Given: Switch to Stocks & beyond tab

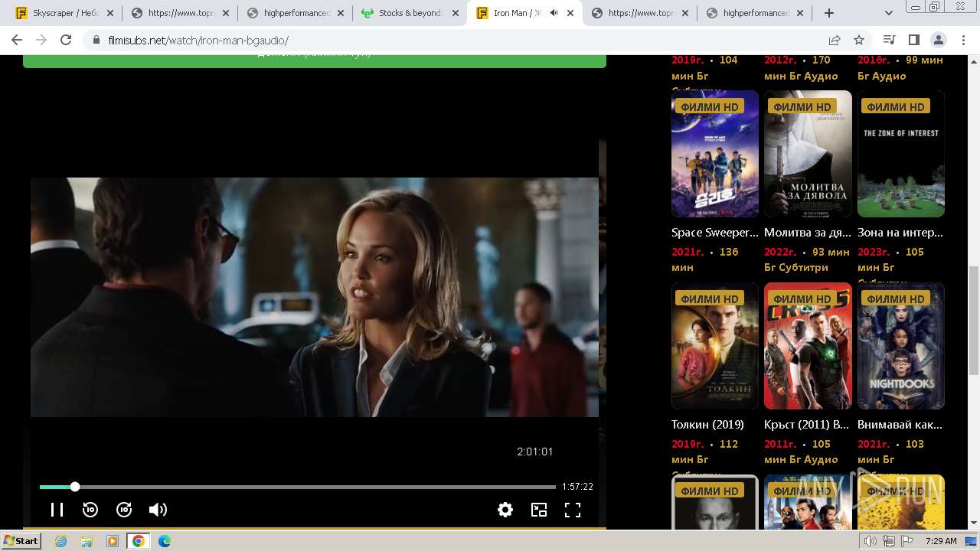Looking at the screenshot, I should 409,13.
